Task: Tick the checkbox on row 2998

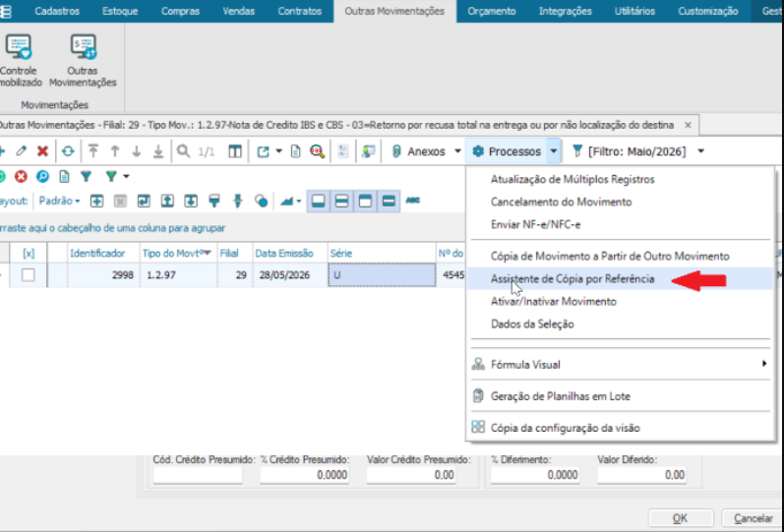Action: (29, 275)
